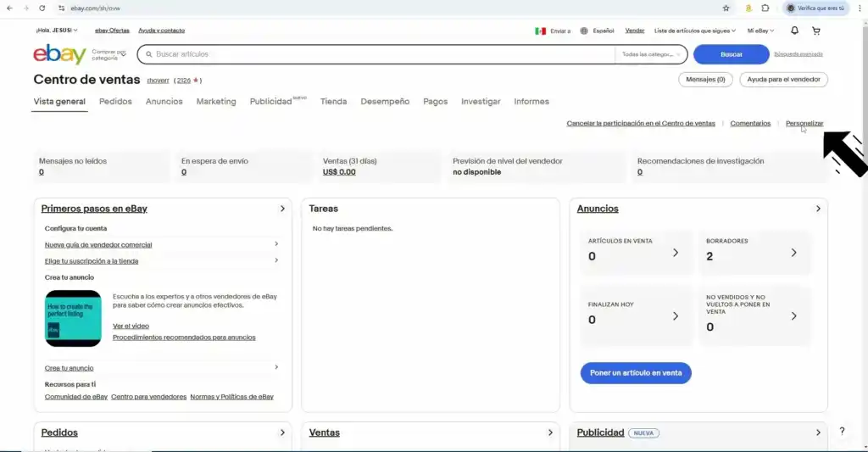This screenshot has width=868, height=452.
Task: Expand the Ventas card chevron
Action: 550,432
